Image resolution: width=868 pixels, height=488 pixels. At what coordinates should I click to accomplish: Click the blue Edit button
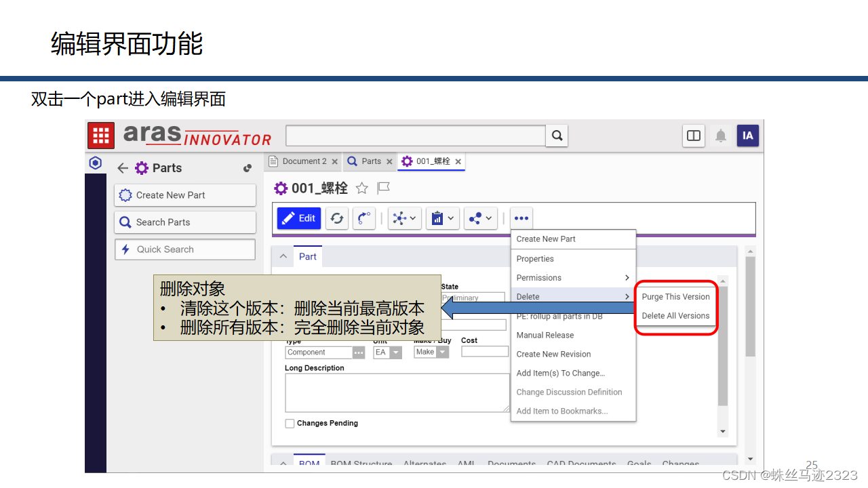tap(298, 218)
